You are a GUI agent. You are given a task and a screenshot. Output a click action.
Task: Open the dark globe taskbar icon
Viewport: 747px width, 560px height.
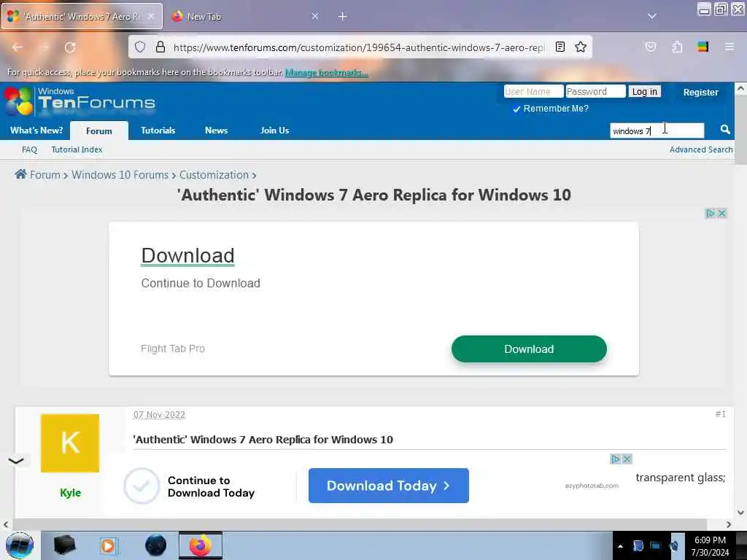pyautogui.click(x=156, y=545)
